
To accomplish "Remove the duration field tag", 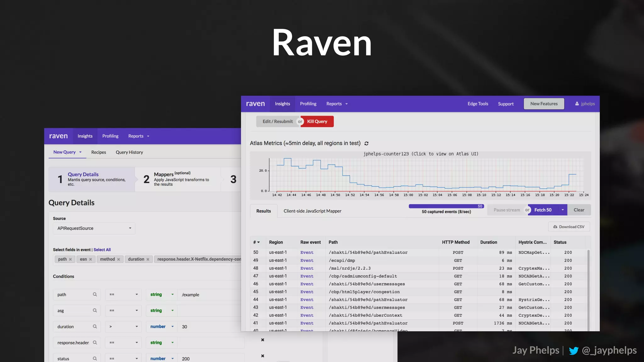I will [148, 259].
